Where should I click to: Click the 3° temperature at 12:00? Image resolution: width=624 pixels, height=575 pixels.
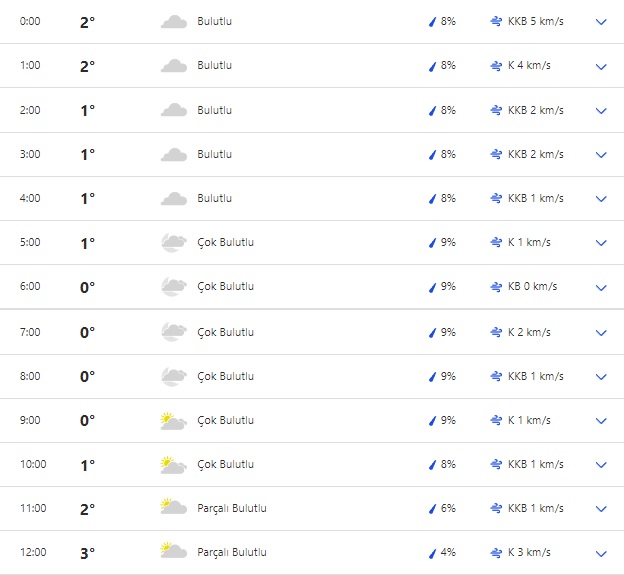88,552
